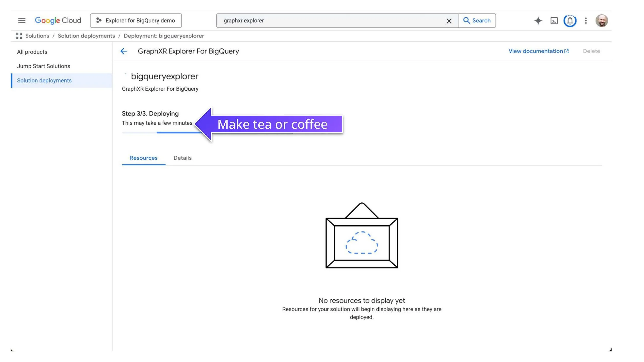Select the Resources tab
Image resolution: width=644 pixels, height=362 pixels.
(x=143, y=158)
